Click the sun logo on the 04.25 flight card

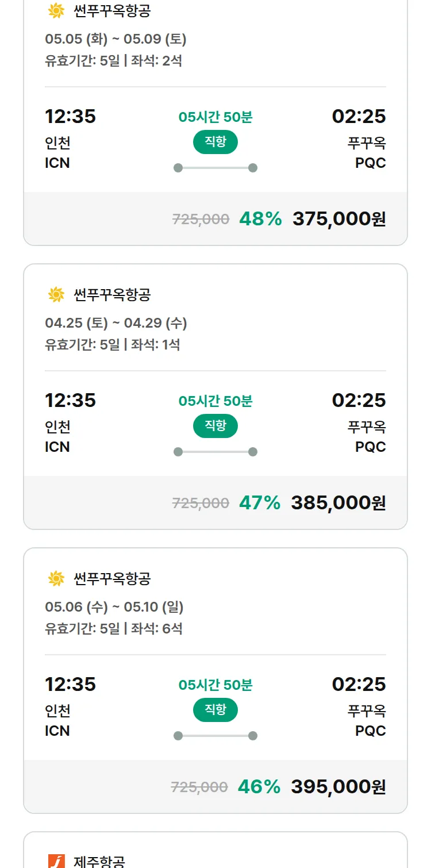pos(56,295)
